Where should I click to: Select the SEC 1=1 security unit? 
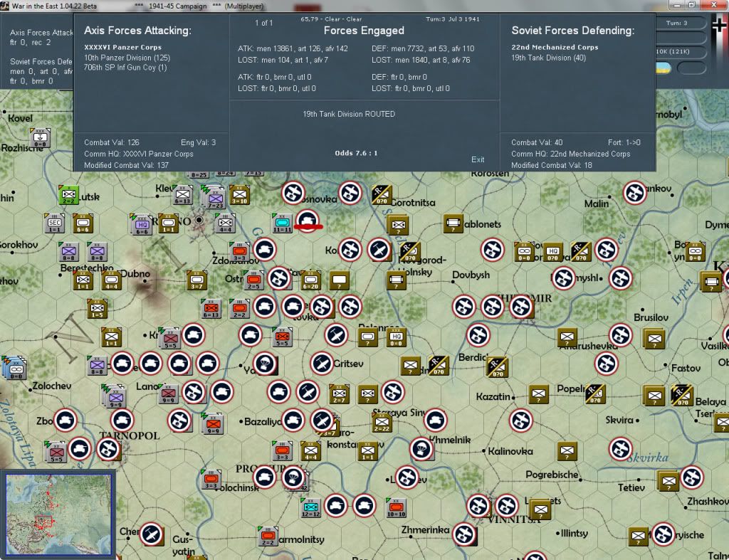click(x=54, y=223)
